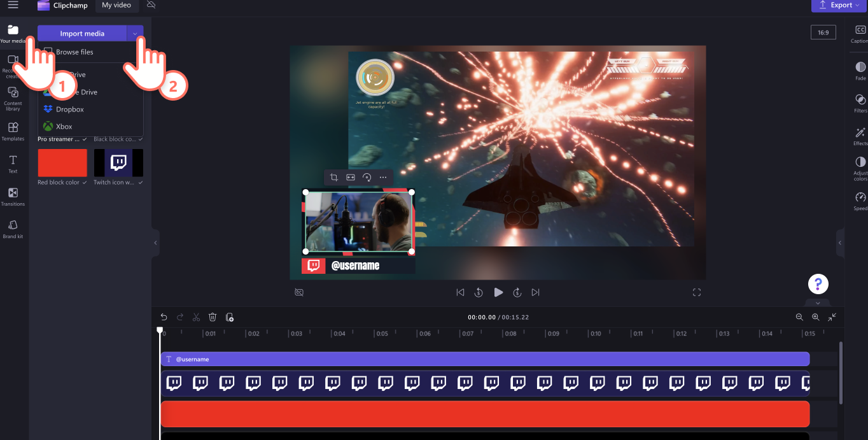Skip to the end of the video

[536, 292]
